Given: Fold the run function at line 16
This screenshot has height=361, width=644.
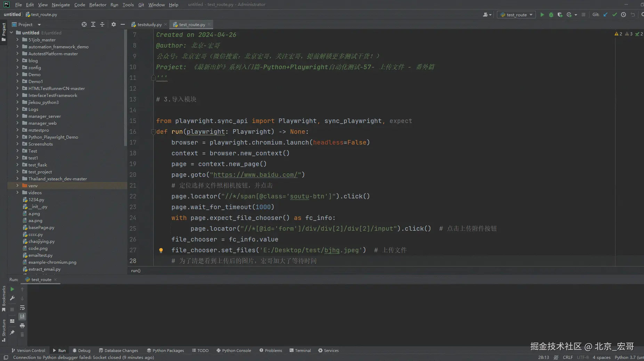Looking at the screenshot, I should coord(153,132).
